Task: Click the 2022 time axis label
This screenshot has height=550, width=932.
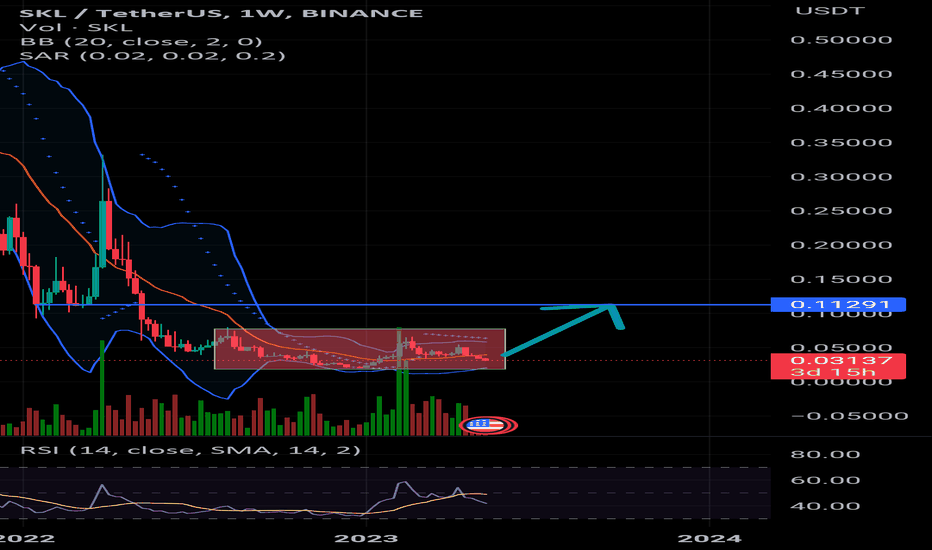Action: click(27, 538)
